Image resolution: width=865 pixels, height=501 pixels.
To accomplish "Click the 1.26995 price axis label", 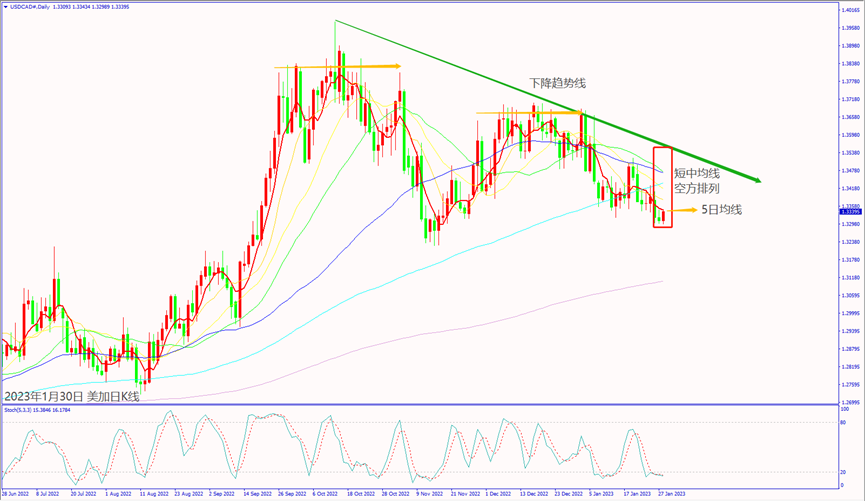I will coord(850,402).
